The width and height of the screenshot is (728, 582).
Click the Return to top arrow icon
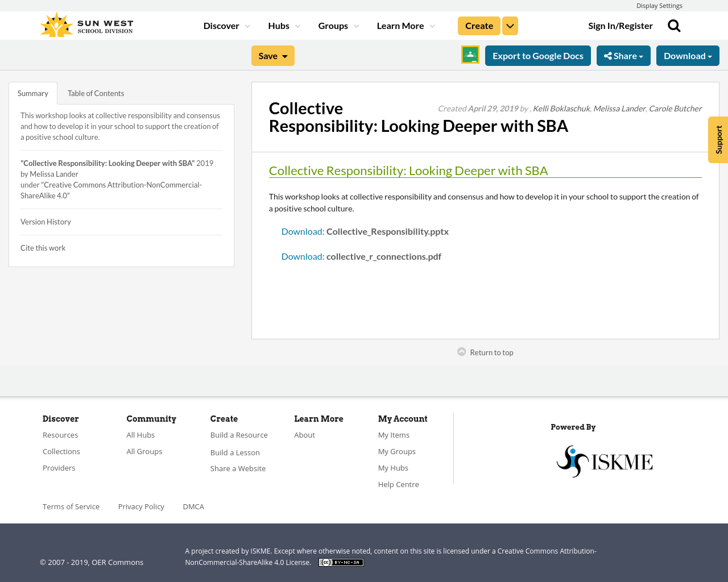[x=462, y=352]
